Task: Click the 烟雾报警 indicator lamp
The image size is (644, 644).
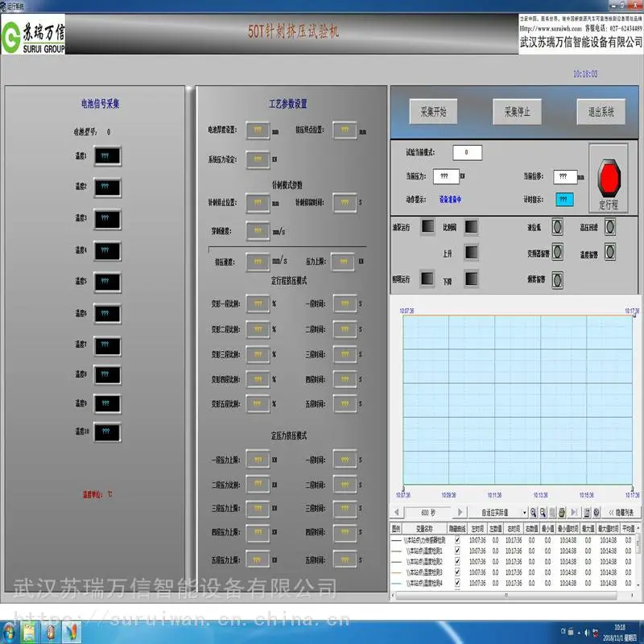Action: tap(557, 280)
